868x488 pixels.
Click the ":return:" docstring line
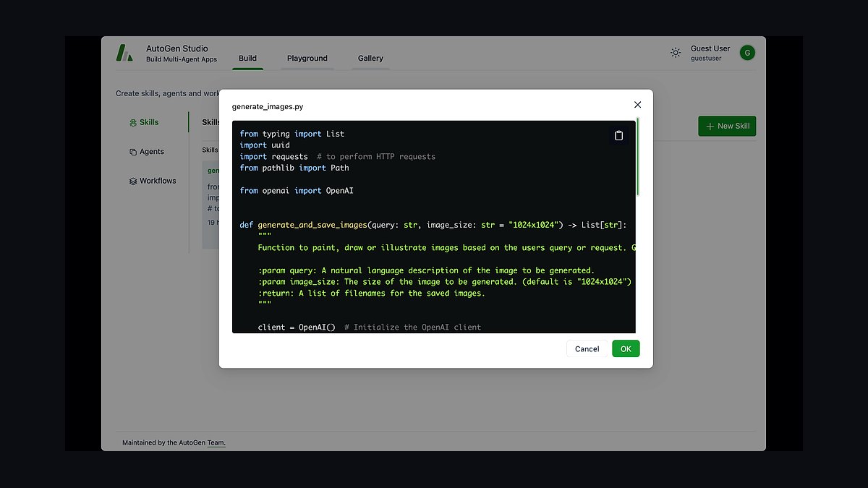click(x=372, y=294)
